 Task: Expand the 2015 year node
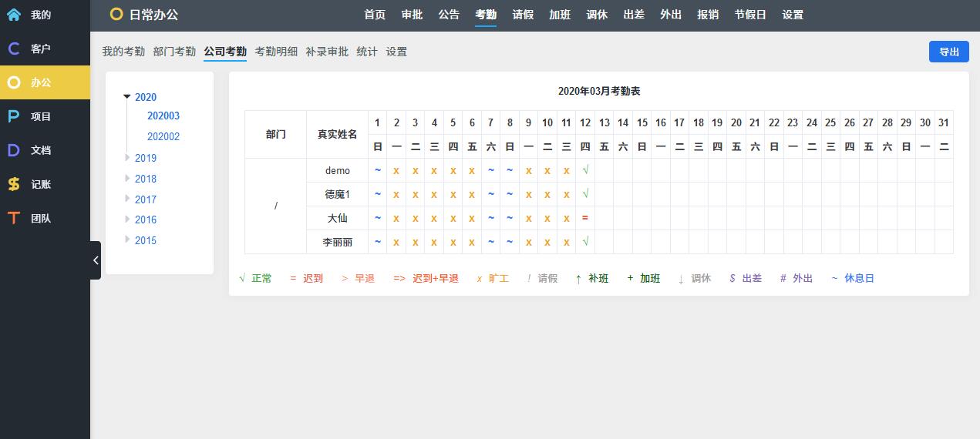tap(128, 240)
